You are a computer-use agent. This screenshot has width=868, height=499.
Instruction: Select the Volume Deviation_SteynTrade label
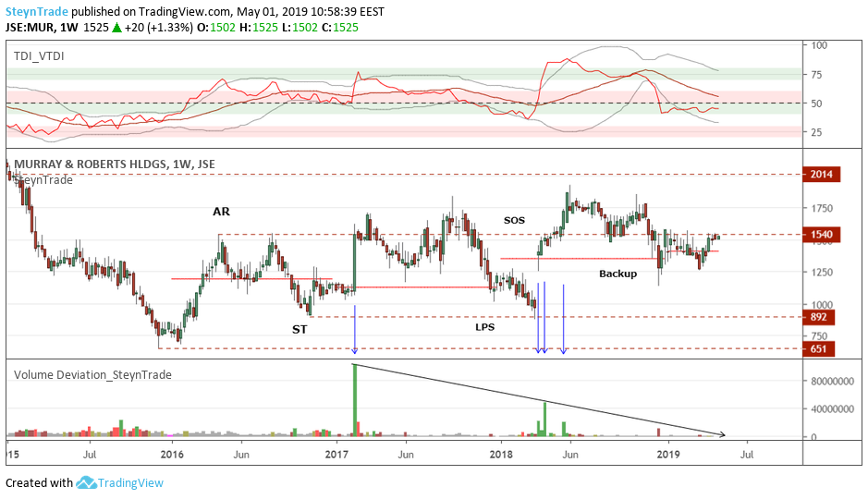(x=92, y=374)
